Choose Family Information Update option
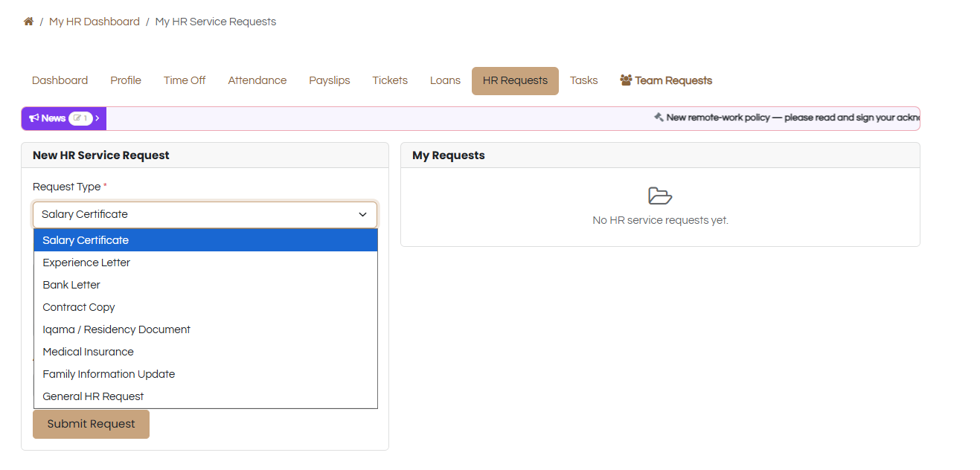 (x=205, y=374)
